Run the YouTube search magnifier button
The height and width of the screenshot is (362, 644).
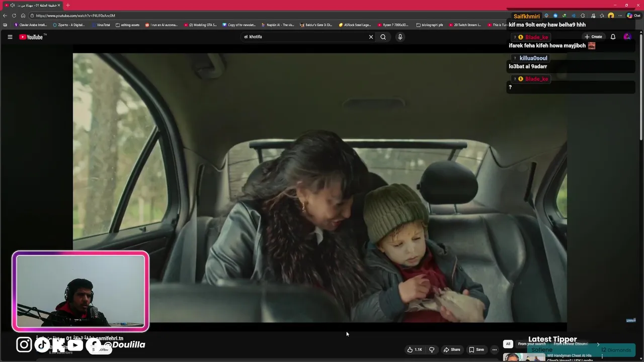point(383,37)
